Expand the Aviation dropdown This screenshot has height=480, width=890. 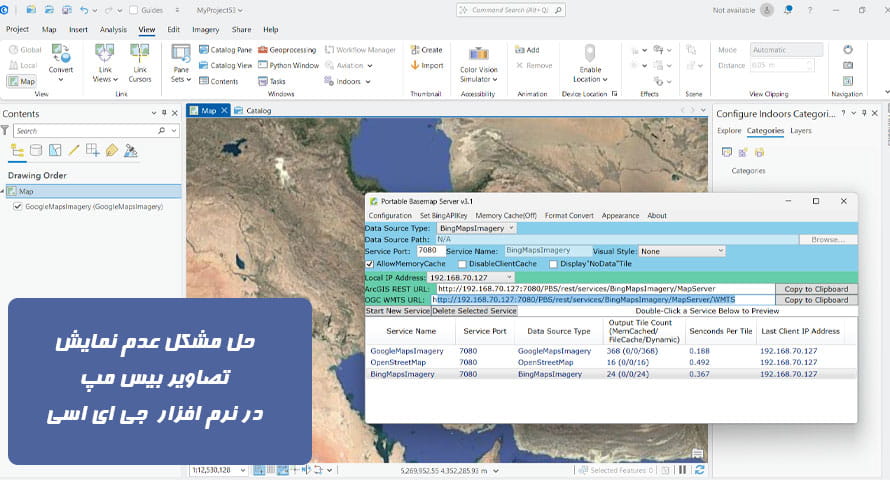[370, 66]
